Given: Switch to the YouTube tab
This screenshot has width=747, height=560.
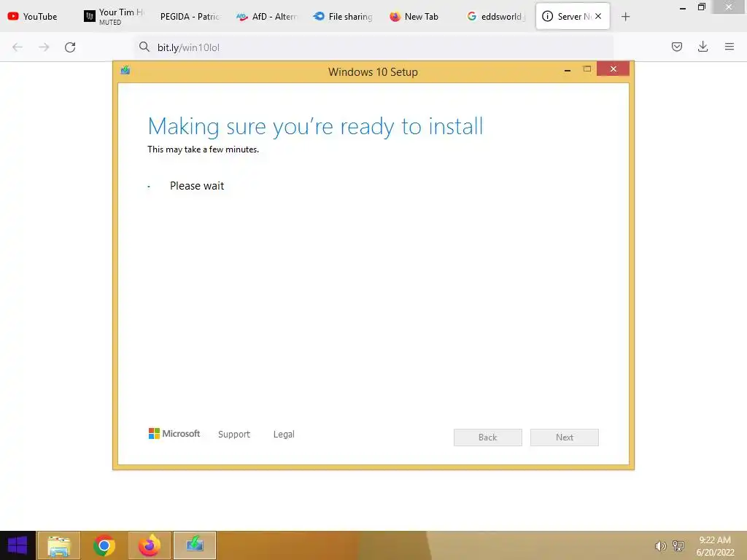Looking at the screenshot, I should click(x=34, y=17).
